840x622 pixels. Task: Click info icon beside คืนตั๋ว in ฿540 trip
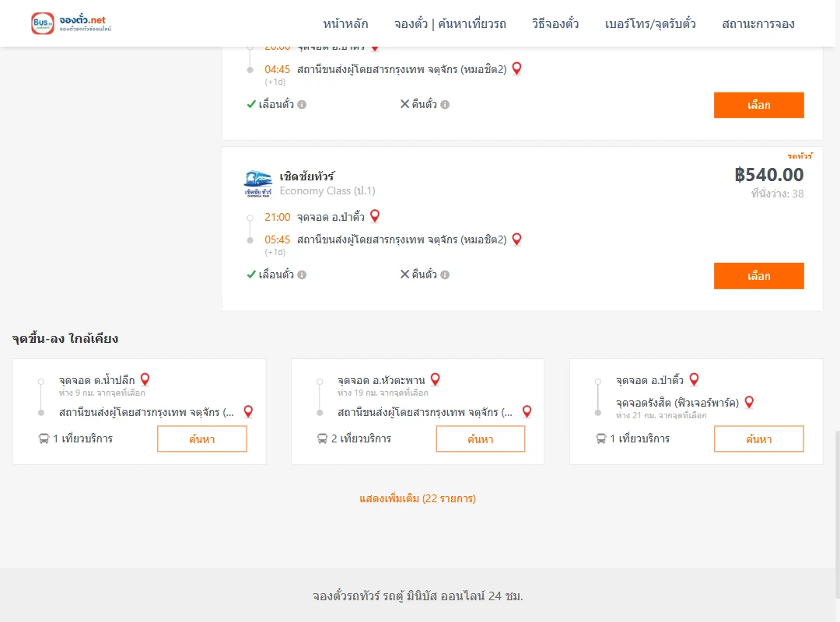[445, 274]
